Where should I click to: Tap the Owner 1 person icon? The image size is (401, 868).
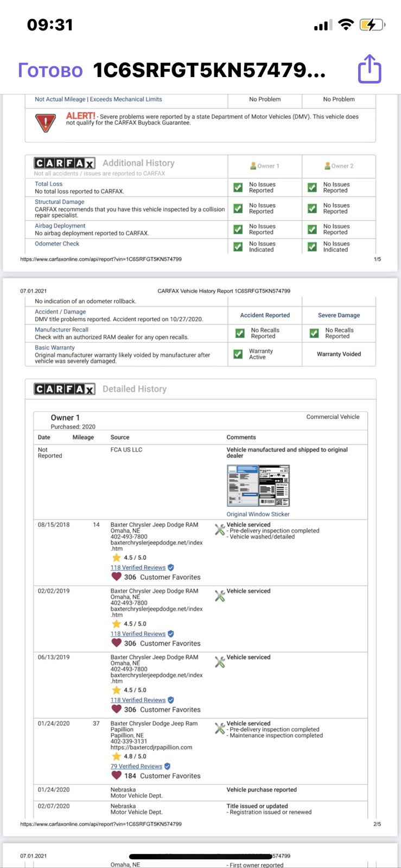pos(253,166)
